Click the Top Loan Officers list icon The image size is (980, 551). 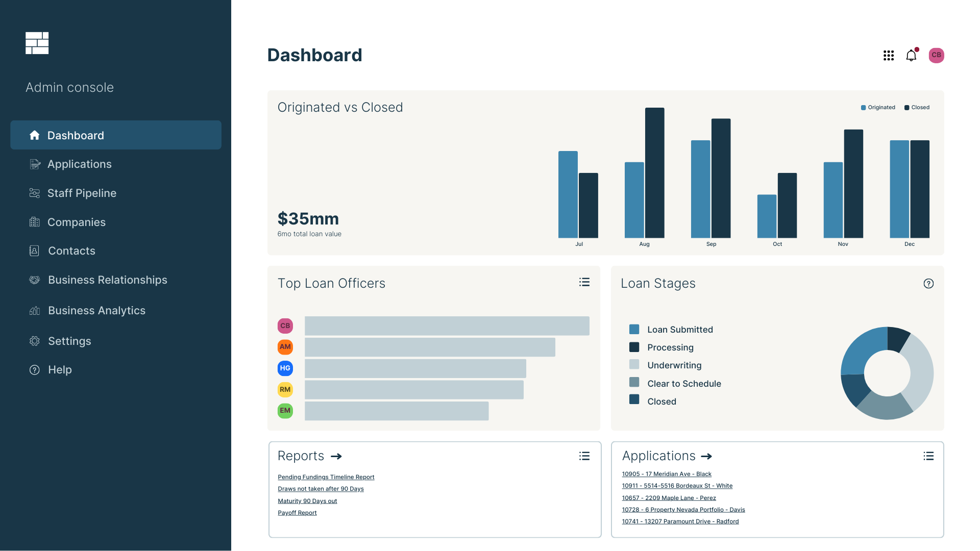[x=584, y=282]
